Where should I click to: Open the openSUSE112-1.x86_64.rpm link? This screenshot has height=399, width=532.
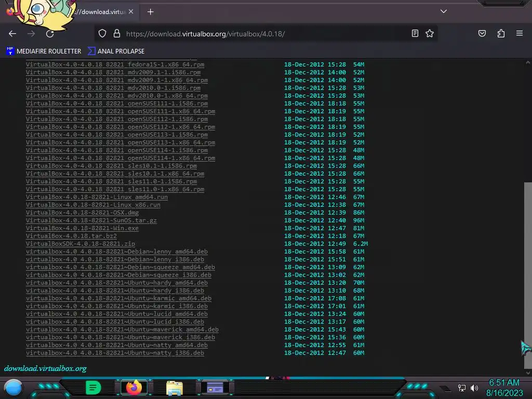[121, 127]
